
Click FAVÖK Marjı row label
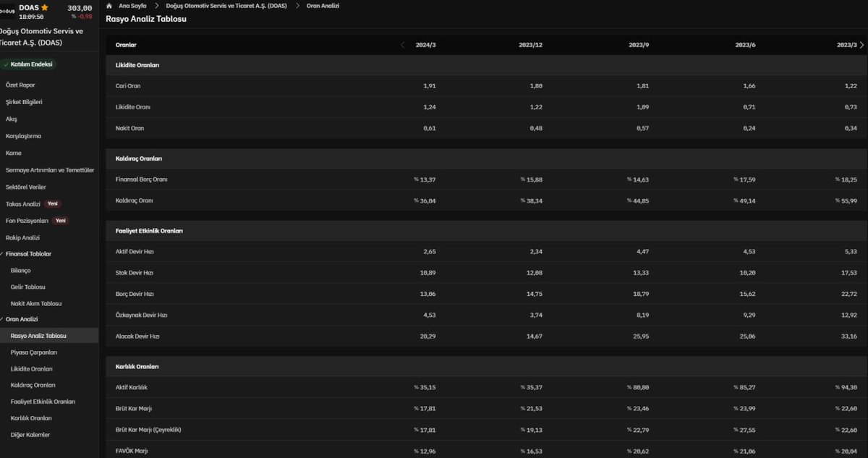[x=132, y=451]
